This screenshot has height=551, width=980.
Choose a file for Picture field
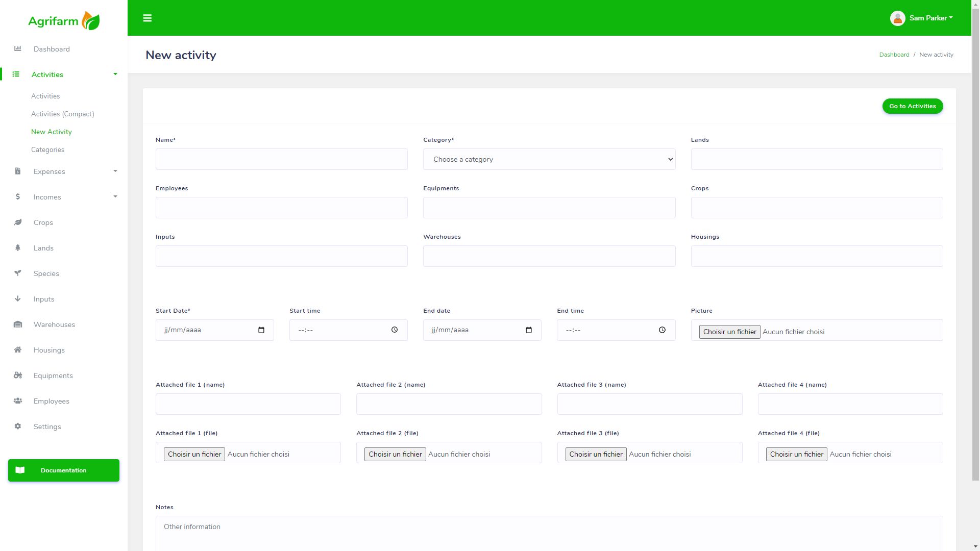point(729,332)
